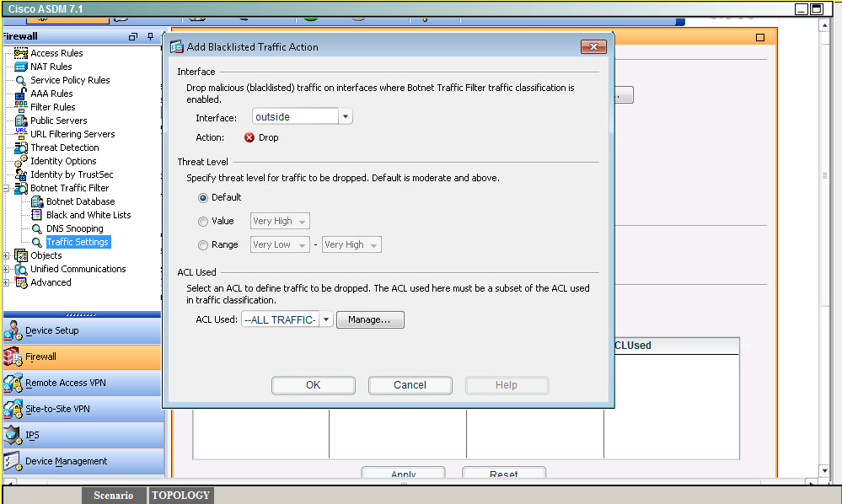Viewport: 842px width, 504px height.
Task: Open Remote Access VPN section icon
Action: [x=13, y=383]
